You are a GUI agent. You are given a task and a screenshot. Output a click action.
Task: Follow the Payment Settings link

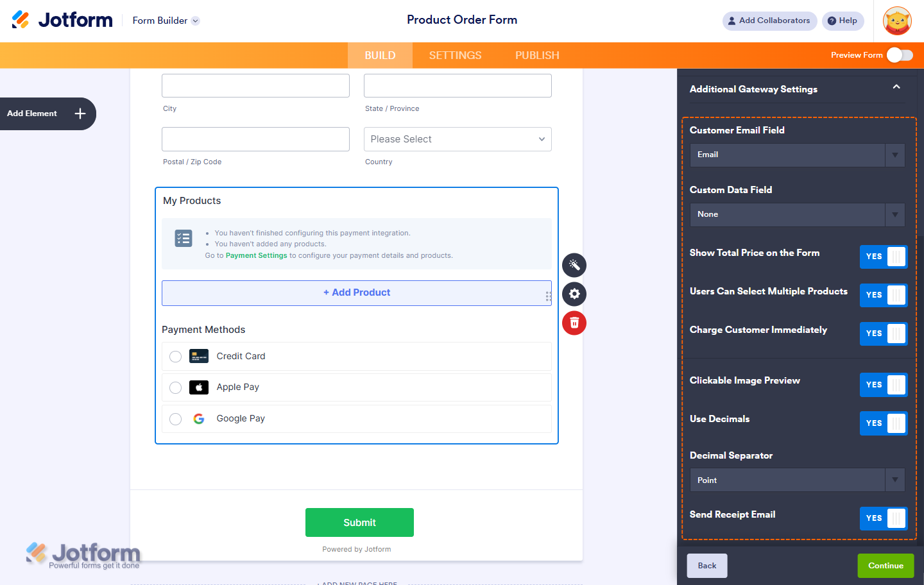tap(256, 255)
